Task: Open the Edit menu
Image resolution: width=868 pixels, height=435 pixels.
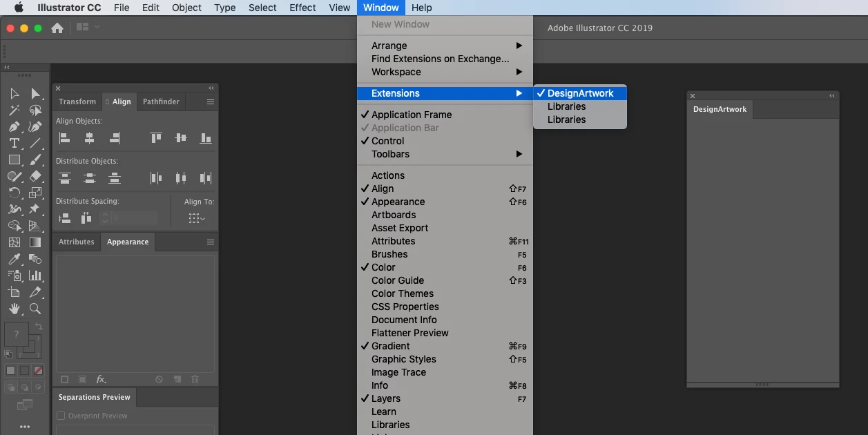Action: click(x=151, y=8)
